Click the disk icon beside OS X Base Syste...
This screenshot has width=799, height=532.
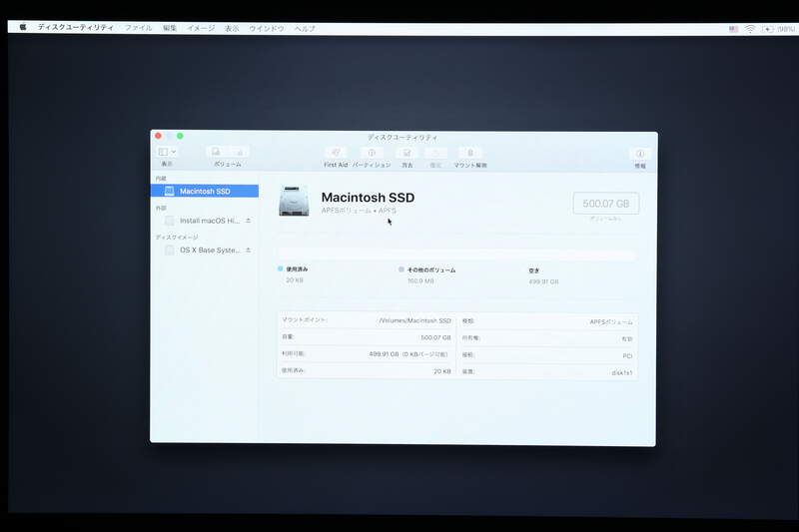pos(169,250)
